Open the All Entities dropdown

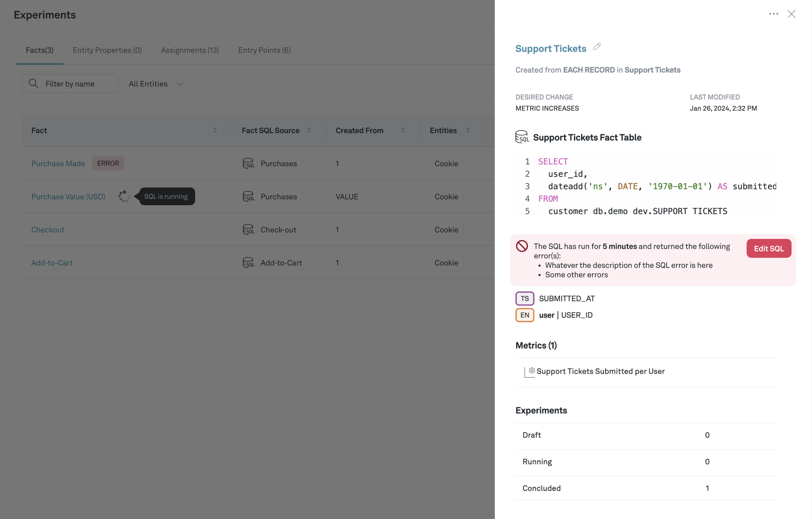click(156, 84)
